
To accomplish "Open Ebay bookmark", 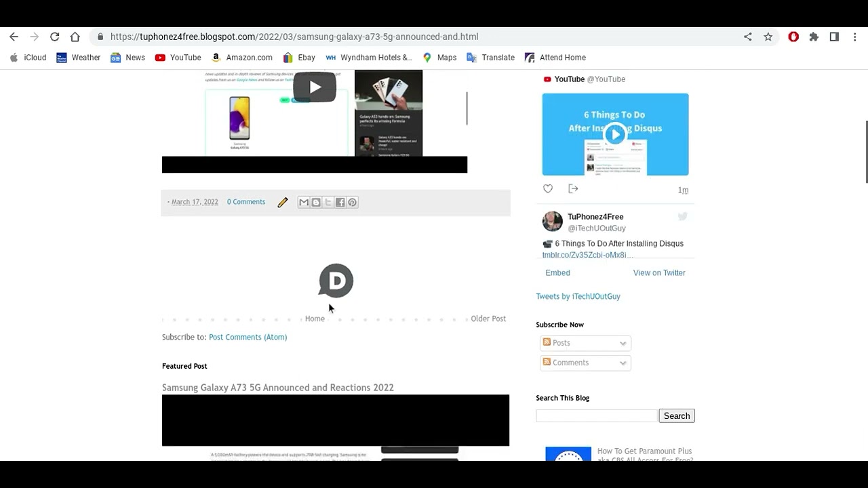I will pos(300,58).
